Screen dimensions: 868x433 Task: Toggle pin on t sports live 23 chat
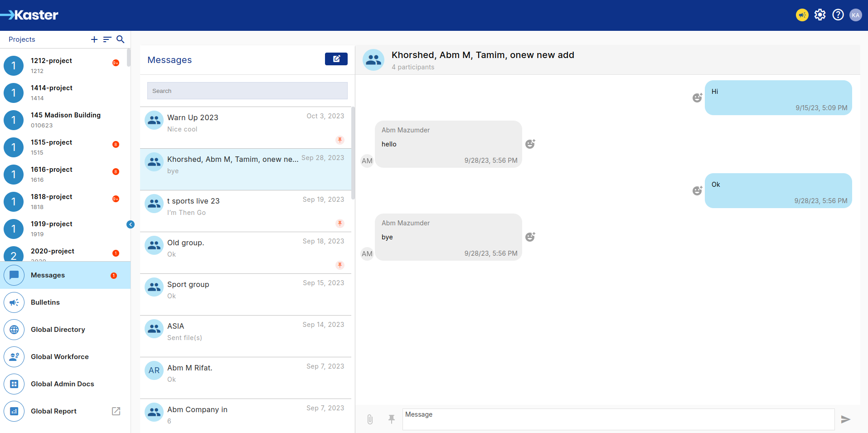tap(339, 224)
